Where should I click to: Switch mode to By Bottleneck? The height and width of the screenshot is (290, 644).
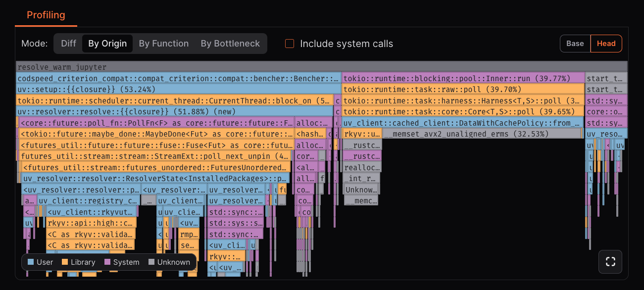click(x=230, y=44)
